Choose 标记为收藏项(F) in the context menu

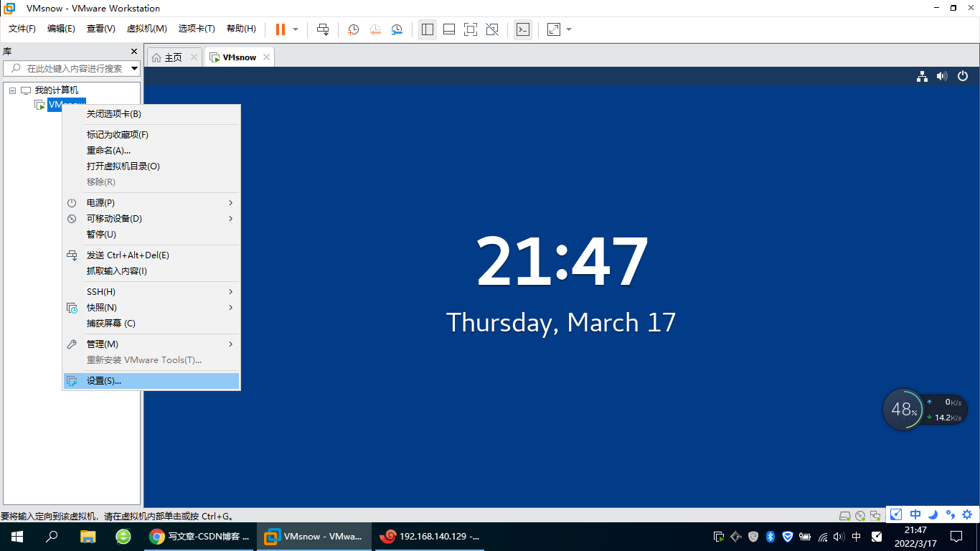coord(151,135)
